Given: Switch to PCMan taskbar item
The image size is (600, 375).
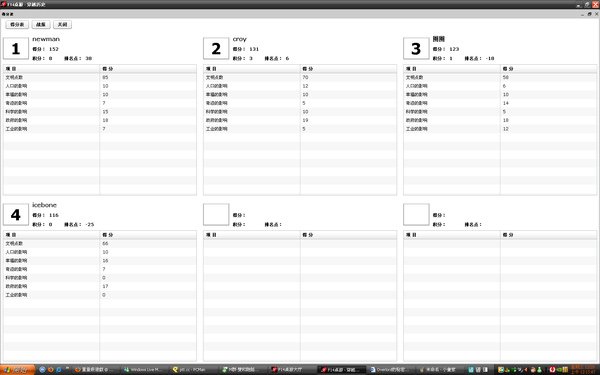Looking at the screenshot, I should (191, 370).
